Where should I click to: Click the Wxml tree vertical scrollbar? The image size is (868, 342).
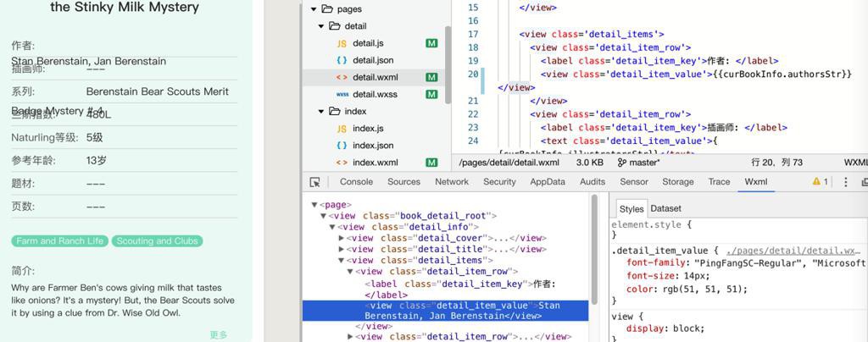pos(594,249)
